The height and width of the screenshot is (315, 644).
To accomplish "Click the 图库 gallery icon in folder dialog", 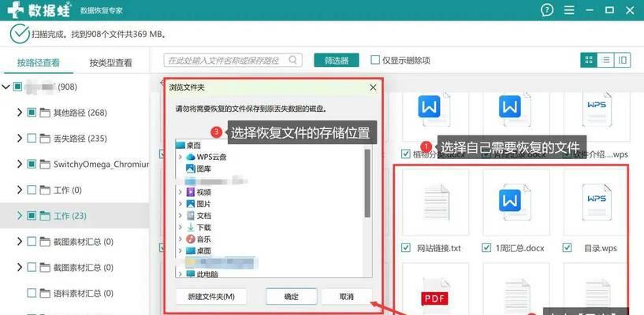I will [x=191, y=169].
